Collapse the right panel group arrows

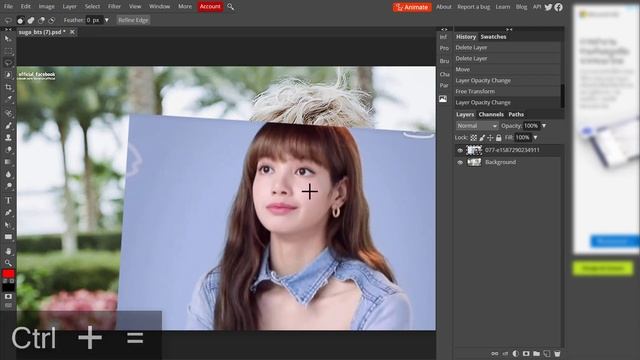(509, 30)
